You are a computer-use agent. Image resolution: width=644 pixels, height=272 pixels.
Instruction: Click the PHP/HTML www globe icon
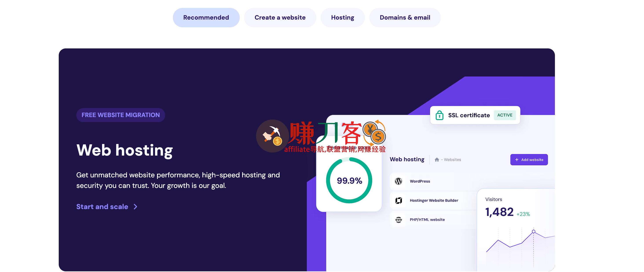pyautogui.click(x=398, y=220)
